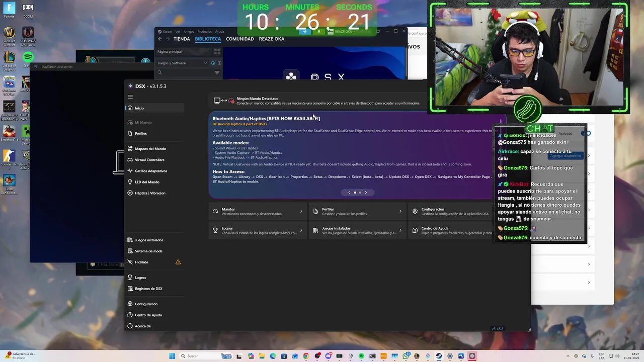644x362 pixels.
Task: Open Spotify from taskbar
Action: pyautogui.click(x=361, y=356)
